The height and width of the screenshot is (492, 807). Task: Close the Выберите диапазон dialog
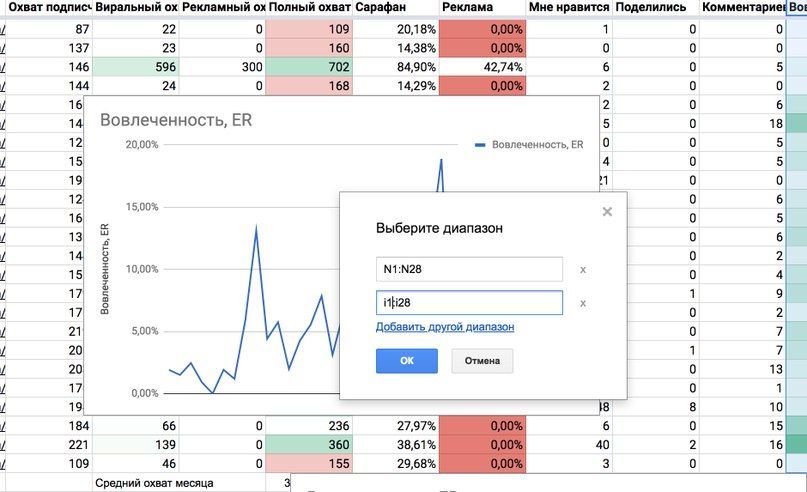tap(607, 212)
